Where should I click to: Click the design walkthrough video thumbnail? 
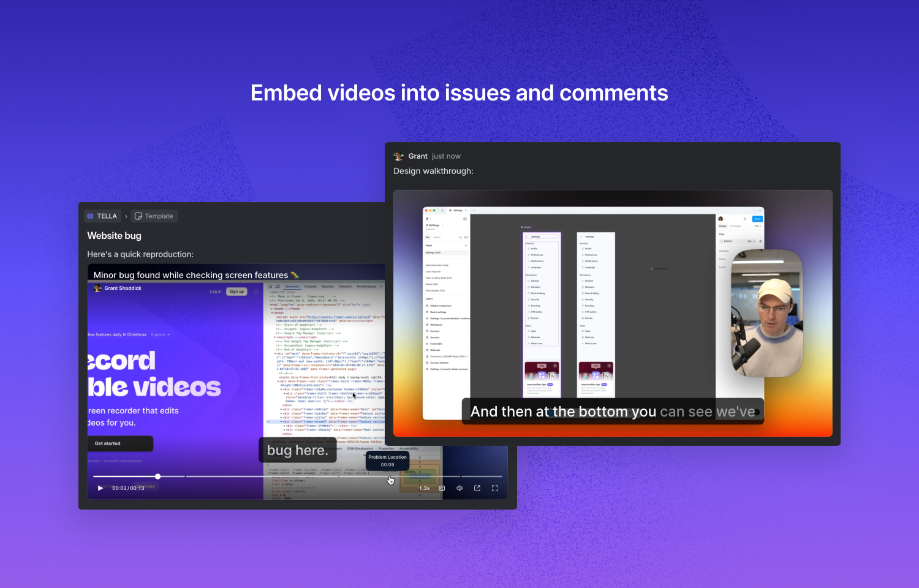613,313
